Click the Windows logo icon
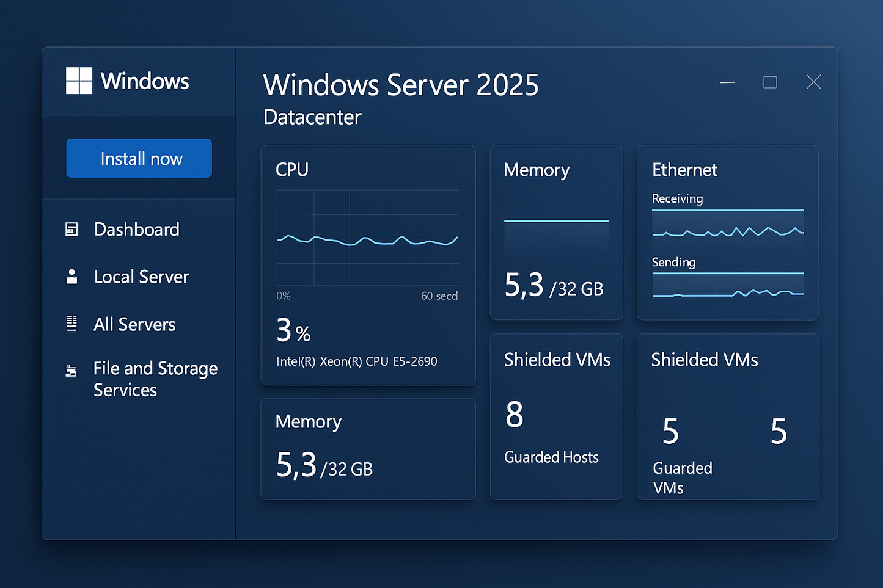 pyautogui.click(x=79, y=81)
